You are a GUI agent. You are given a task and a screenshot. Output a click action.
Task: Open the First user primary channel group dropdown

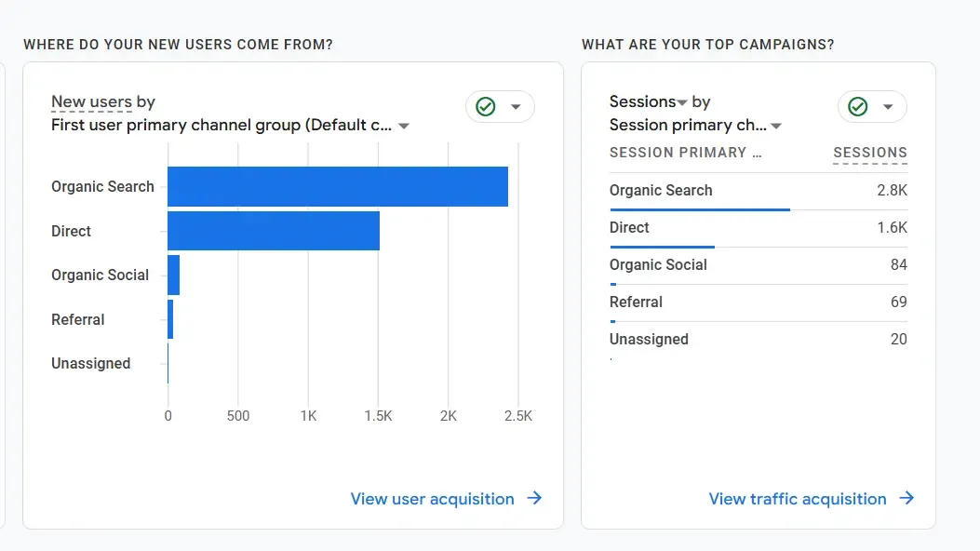coord(402,125)
